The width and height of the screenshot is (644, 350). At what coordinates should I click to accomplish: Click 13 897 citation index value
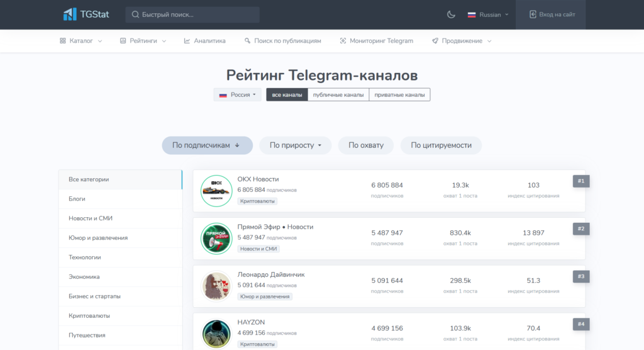tap(533, 233)
